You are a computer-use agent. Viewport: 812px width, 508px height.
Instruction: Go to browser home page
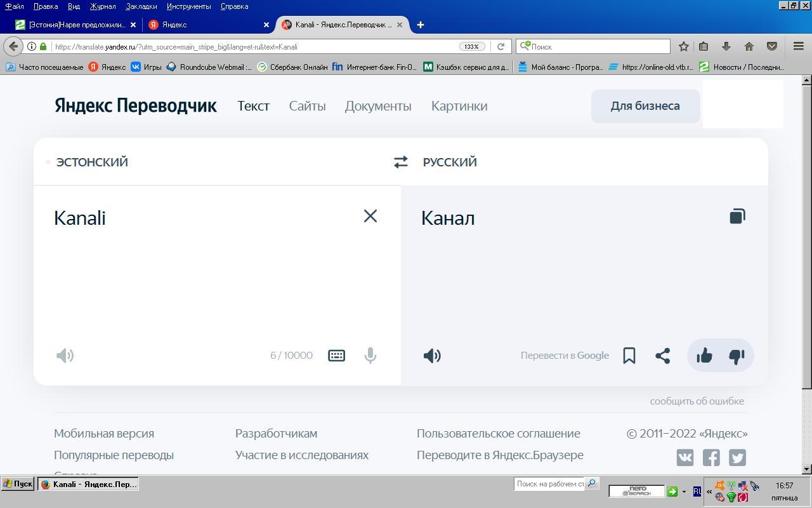(x=749, y=46)
